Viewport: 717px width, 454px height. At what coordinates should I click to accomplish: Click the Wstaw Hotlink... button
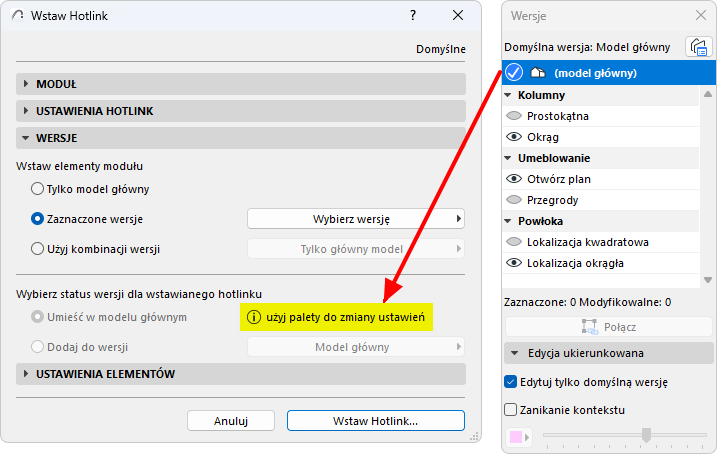coord(375,421)
